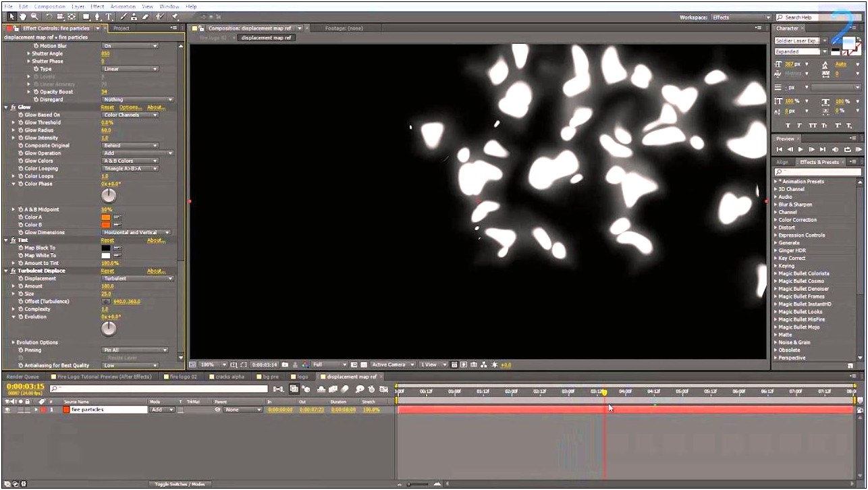Select the Zoom magnifier tool

tap(33, 16)
